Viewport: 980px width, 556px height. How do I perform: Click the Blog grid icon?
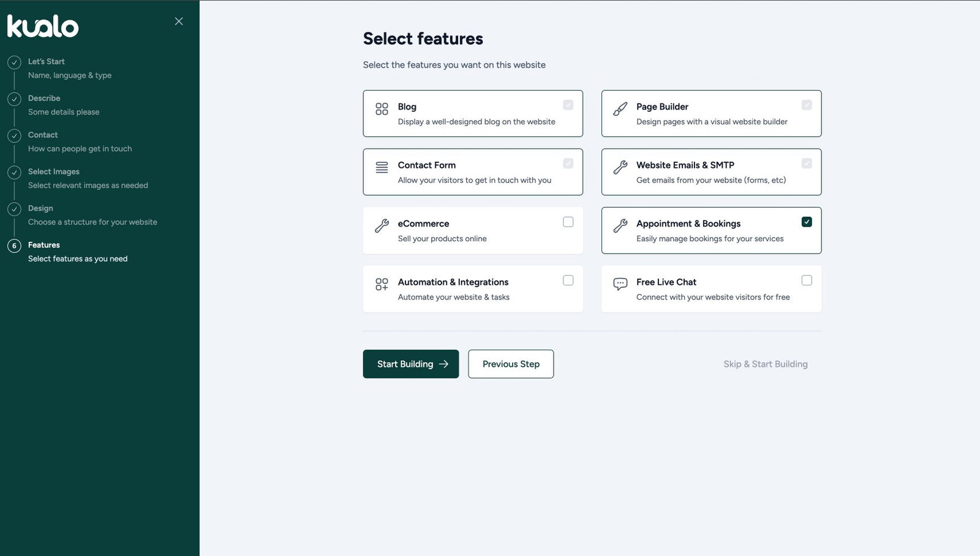pos(382,109)
